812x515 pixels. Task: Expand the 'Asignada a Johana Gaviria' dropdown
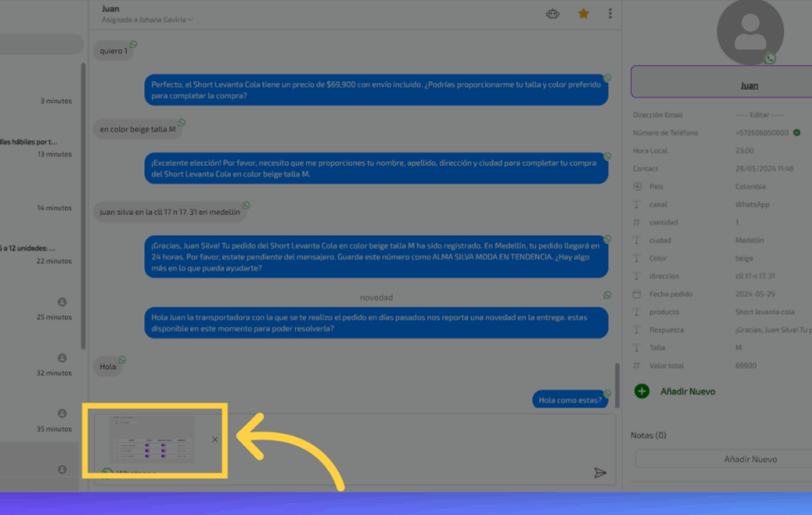[x=147, y=20]
